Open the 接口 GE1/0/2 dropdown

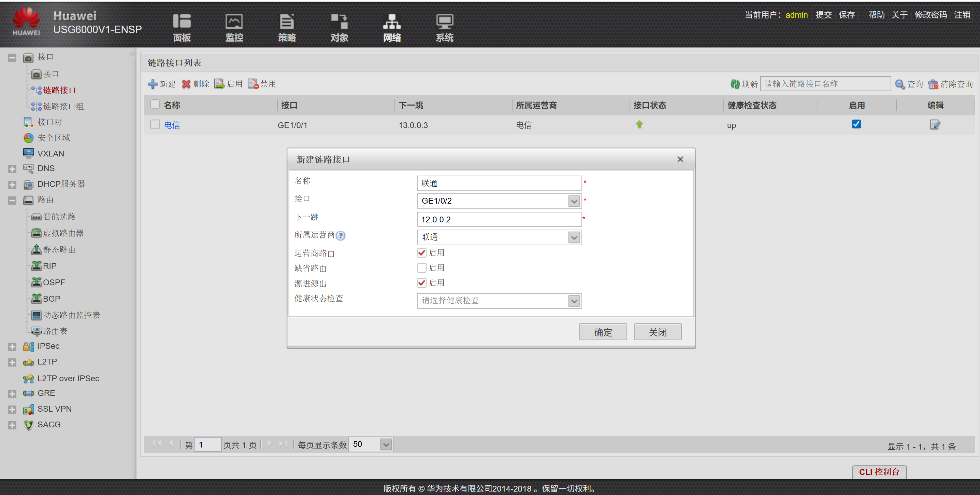click(574, 201)
